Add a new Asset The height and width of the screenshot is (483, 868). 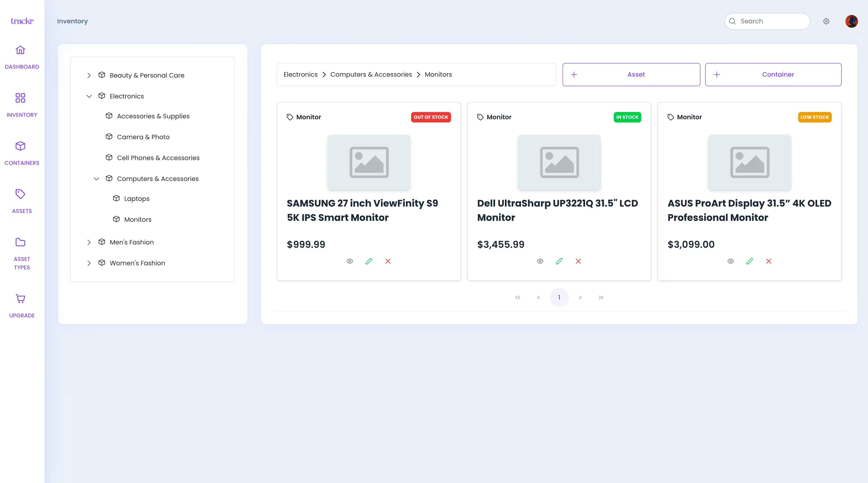pos(631,74)
